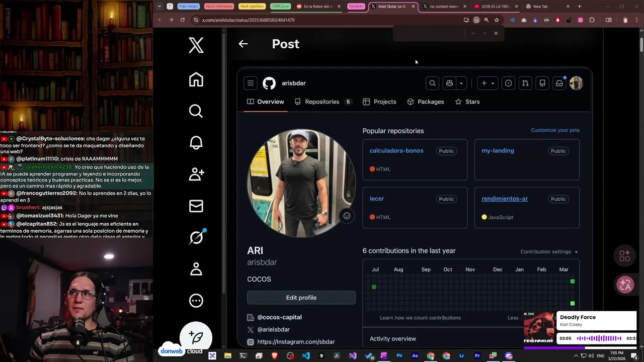Open the GitHub Copilot icon

click(x=449, y=83)
